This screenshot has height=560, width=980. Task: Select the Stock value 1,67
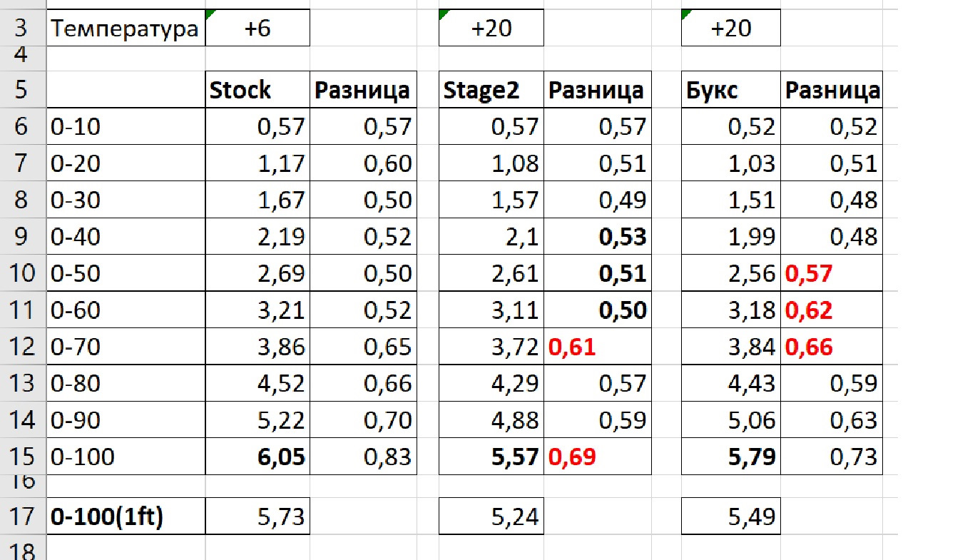pos(257,200)
